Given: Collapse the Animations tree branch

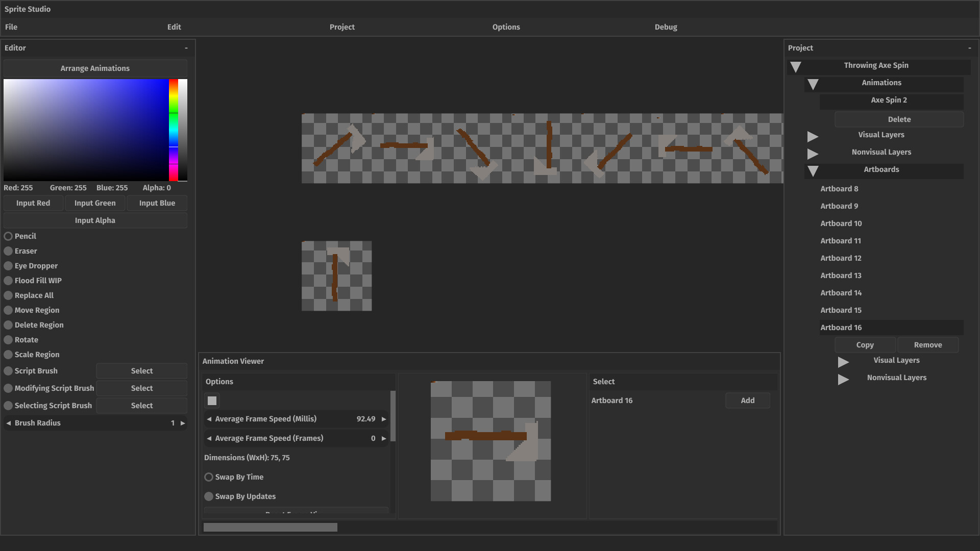Looking at the screenshot, I should click(x=813, y=84).
